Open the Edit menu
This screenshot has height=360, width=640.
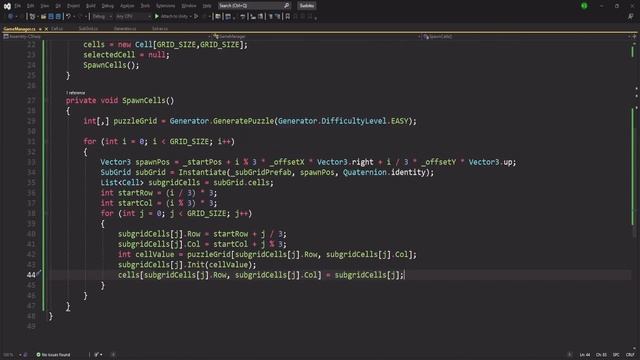tap(31, 6)
